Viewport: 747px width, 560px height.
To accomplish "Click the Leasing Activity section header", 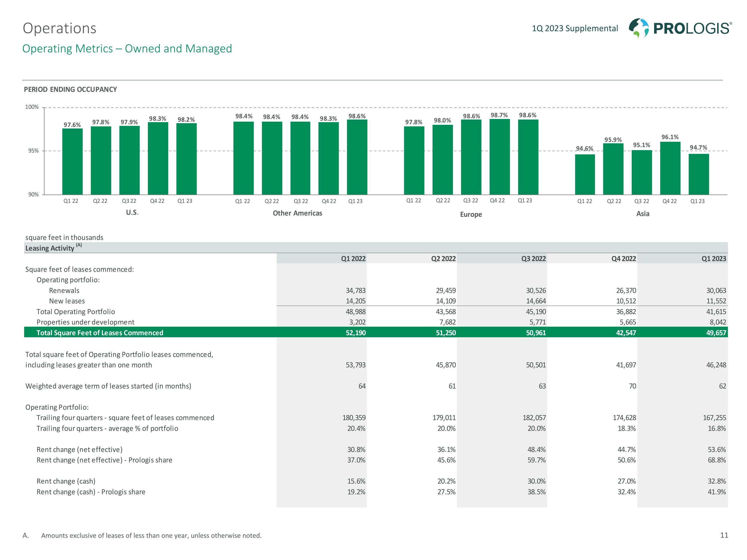I will pos(50,248).
